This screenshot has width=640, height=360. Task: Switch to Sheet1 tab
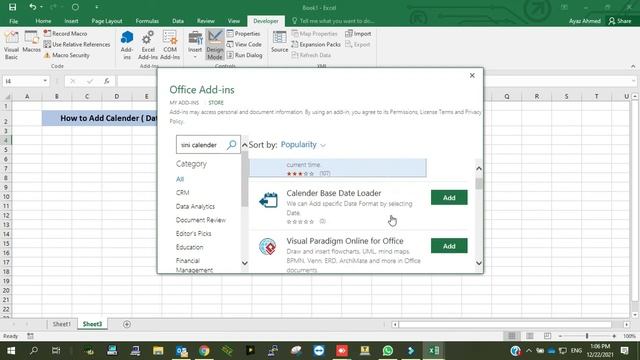click(62, 324)
